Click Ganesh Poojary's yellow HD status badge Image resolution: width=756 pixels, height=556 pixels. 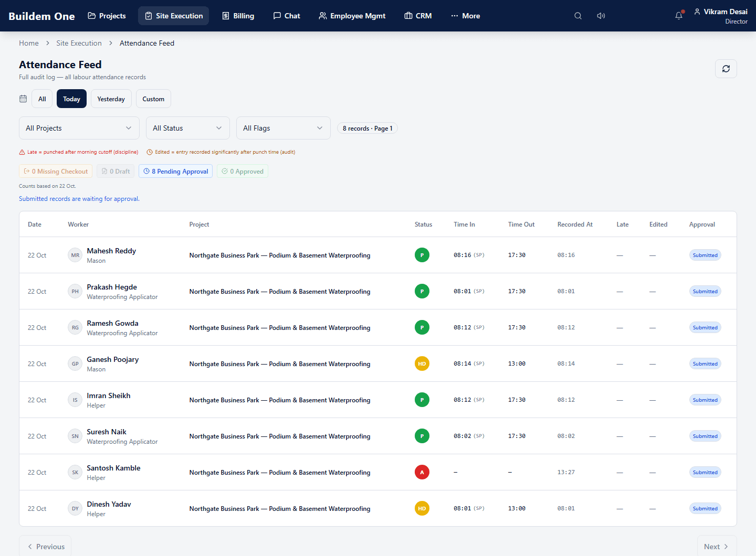coord(422,363)
